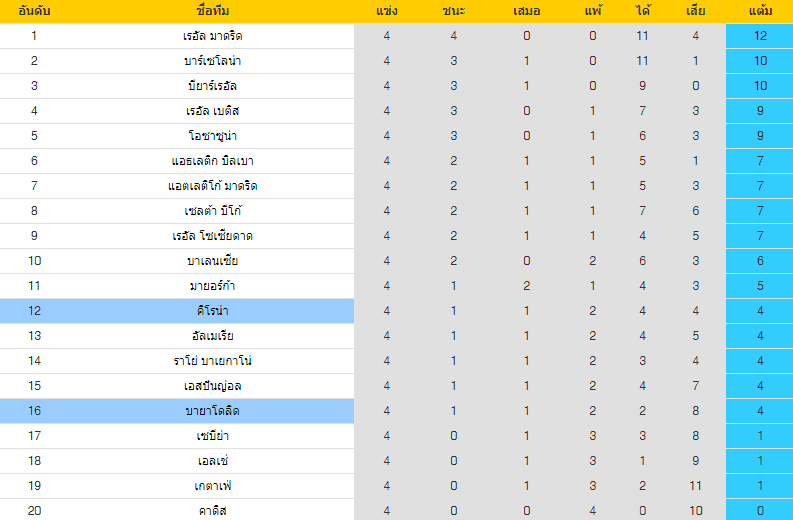Image resolution: width=793 pixels, height=520 pixels.
Task: Click rank number 20
Action: click(34, 511)
